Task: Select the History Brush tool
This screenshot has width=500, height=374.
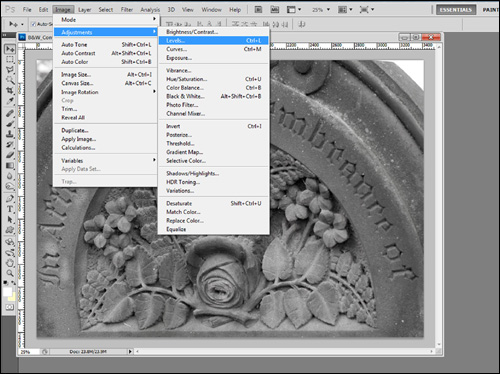Action: point(10,144)
